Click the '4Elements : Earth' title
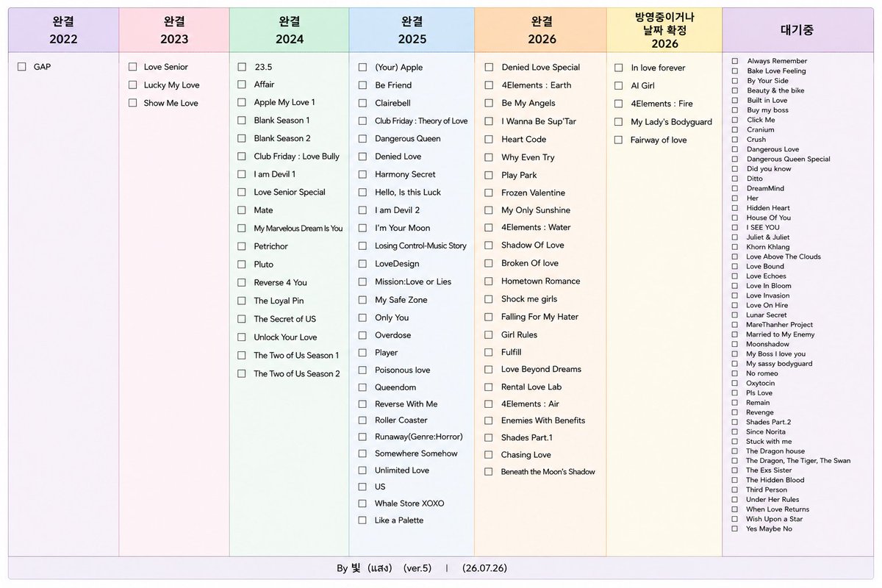The width and height of the screenshot is (882, 588). pyautogui.click(x=536, y=85)
